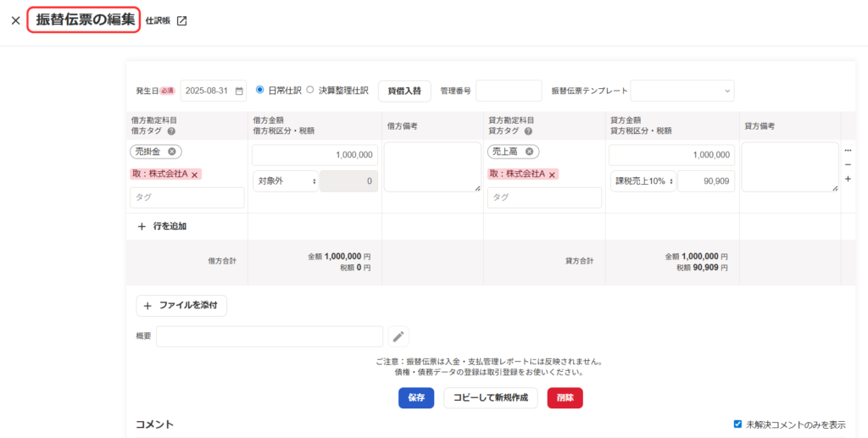868x438 pixels.
Task: Click the pencil edit icon beside 概要
Action: [398, 336]
